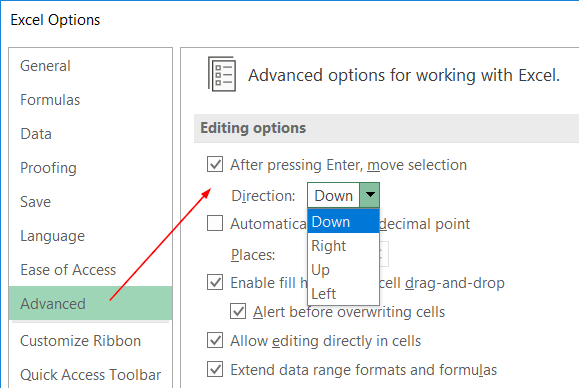Click the Direction combo box showing Down
Screen dimensions: 579x388
pyautogui.click(x=343, y=195)
